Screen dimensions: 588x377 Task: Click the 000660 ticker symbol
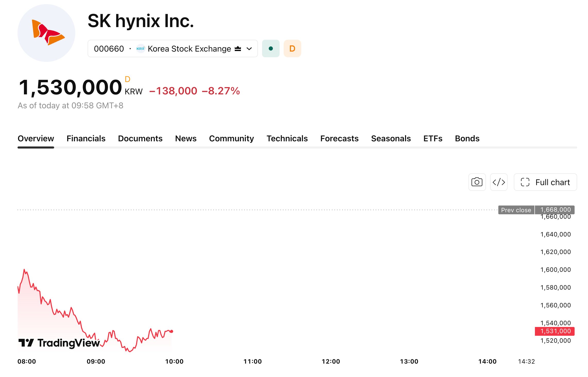coord(109,49)
